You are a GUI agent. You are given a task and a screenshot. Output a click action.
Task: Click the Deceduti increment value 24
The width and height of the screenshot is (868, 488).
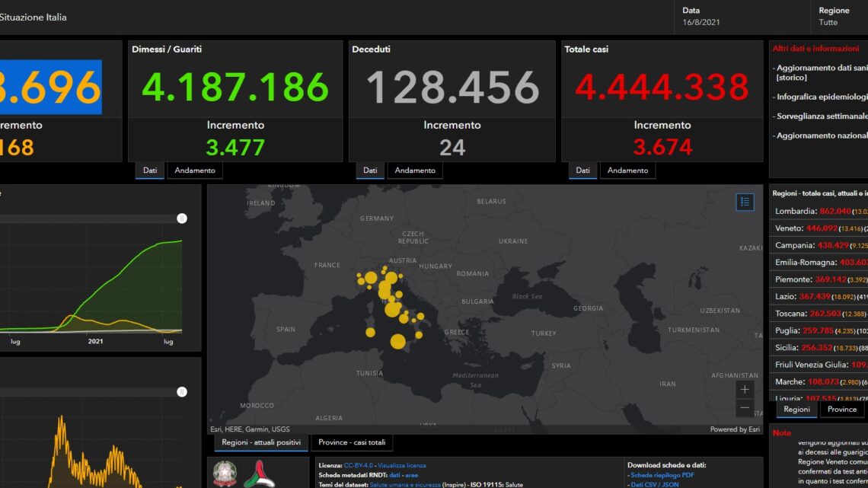[452, 148]
